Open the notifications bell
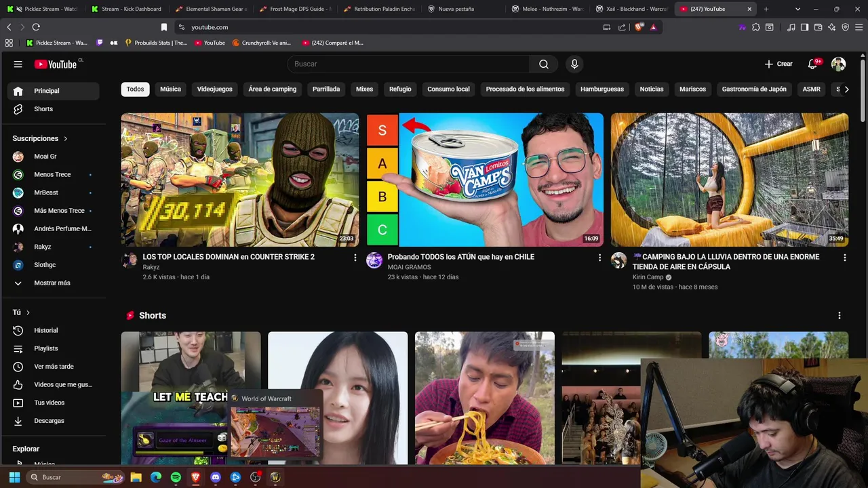The image size is (868, 488). [x=812, y=64]
